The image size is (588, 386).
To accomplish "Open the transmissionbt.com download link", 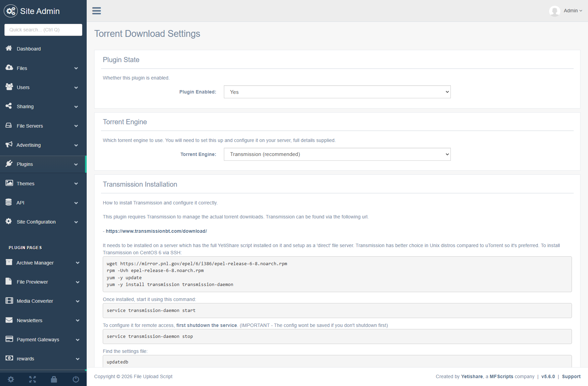I will (156, 231).
